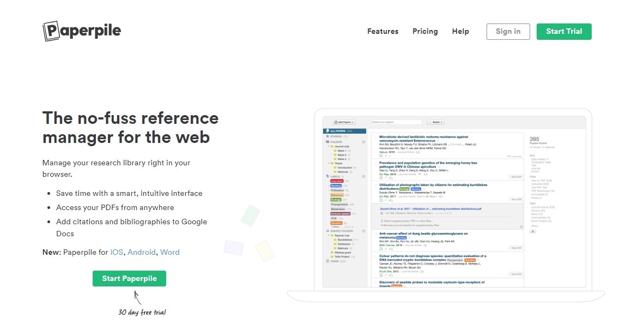Sort the paper list by Publication Date
Viewport: 644px width, 323px height.
(541, 162)
